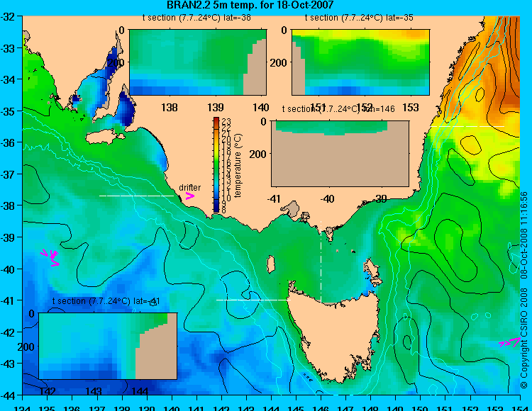Click the 200 depth label of lat=-35 section

279,62
